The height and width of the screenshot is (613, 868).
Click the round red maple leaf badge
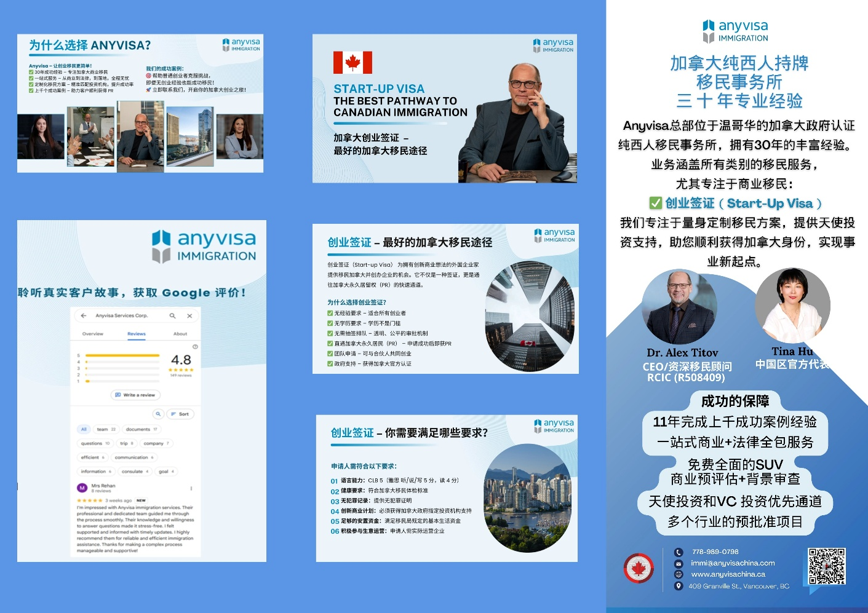pyautogui.click(x=639, y=569)
